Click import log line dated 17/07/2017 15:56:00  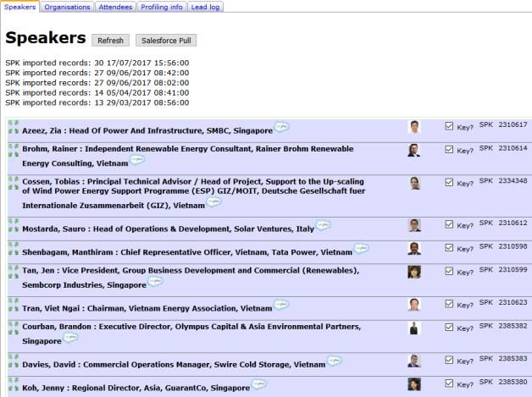[97, 63]
